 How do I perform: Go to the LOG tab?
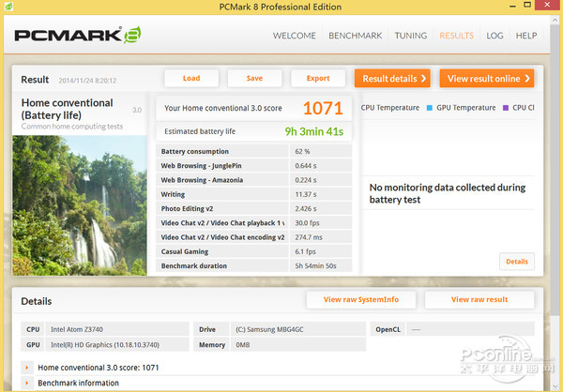point(495,36)
